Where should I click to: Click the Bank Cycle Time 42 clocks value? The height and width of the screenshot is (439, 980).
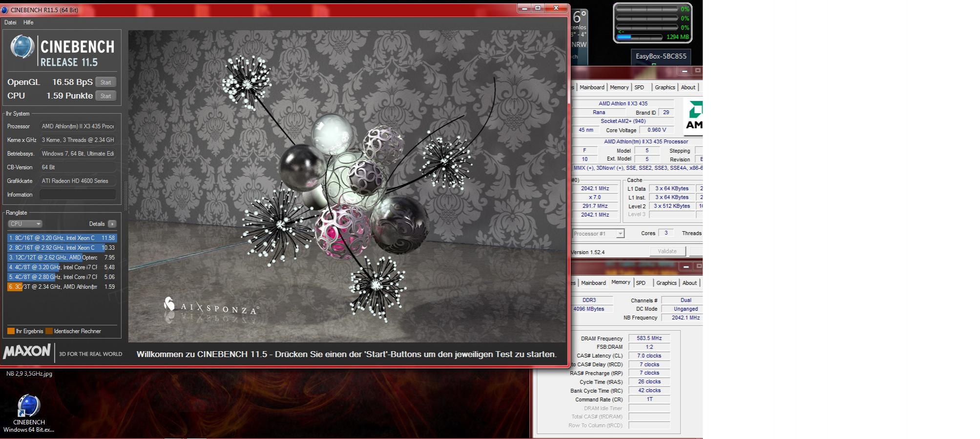tap(649, 390)
